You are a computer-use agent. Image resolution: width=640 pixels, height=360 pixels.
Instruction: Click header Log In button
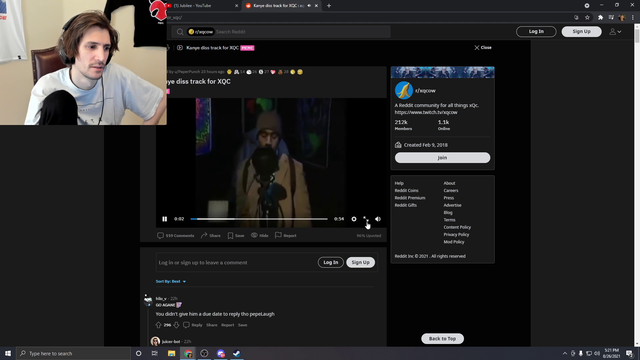536,31
